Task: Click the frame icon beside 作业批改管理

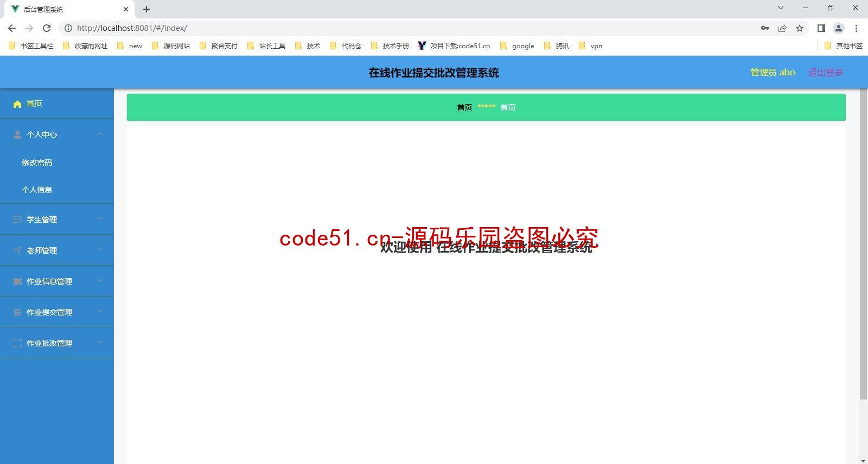Action: 17,343
